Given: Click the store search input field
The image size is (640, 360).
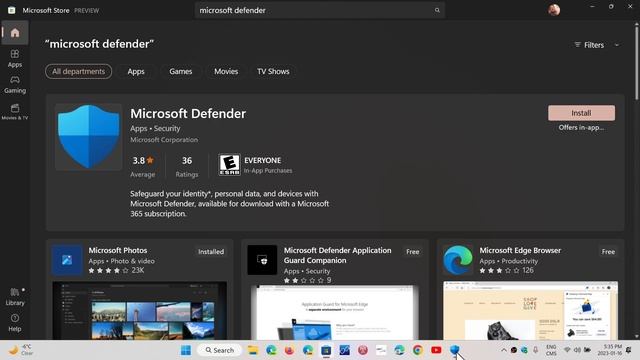Looking at the screenshot, I should pyautogui.click(x=320, y=10).
